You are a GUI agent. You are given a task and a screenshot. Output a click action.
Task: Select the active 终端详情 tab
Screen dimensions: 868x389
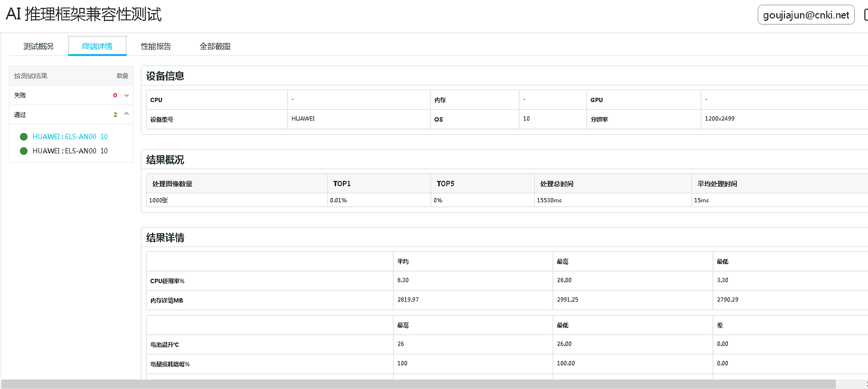tap(97, 45)
